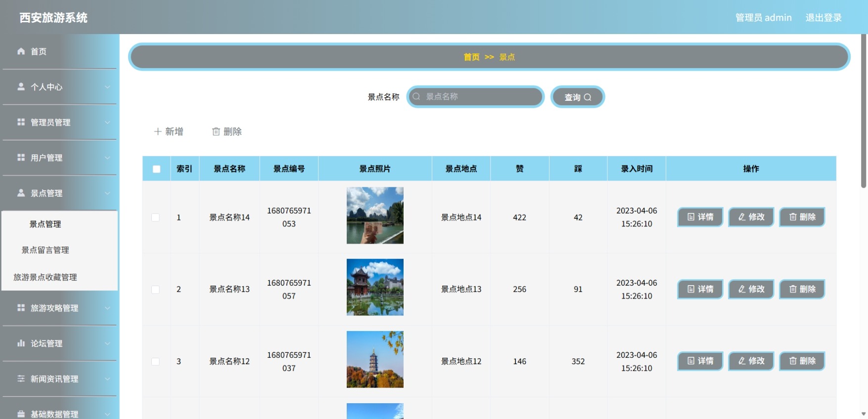Open the photo thumbnail for 景点名称13
868x419 pixels.
pos(375,288)
